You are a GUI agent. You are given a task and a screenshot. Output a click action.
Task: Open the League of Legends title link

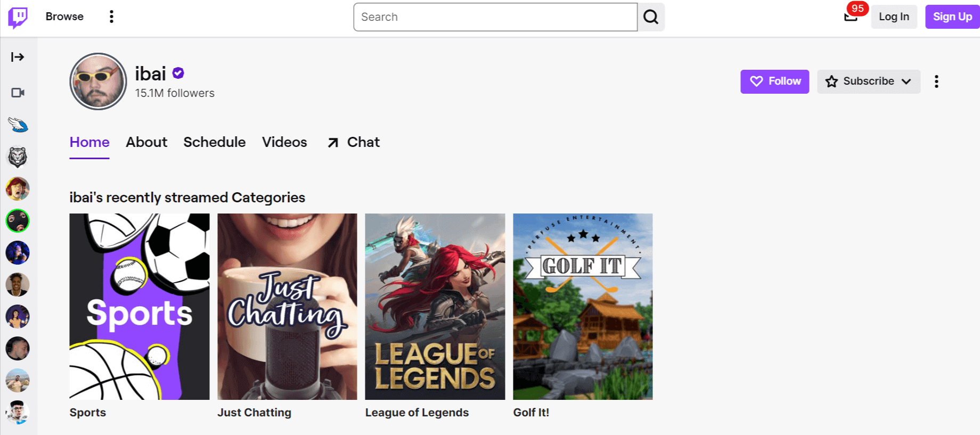coord(417,413)
